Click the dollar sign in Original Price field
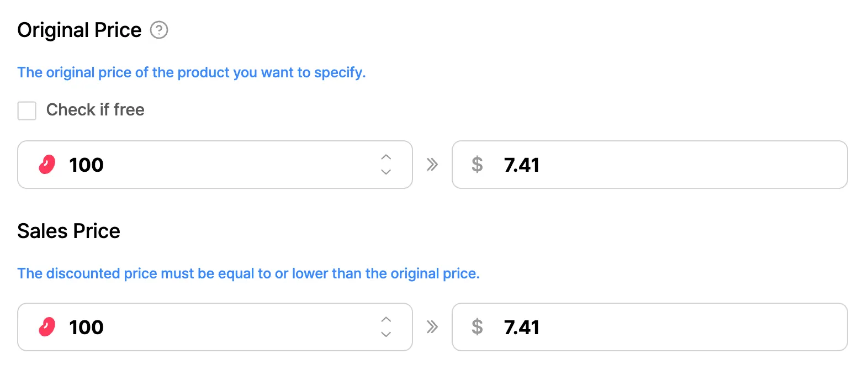The image size is (868, 380). [x=477, y=165]
